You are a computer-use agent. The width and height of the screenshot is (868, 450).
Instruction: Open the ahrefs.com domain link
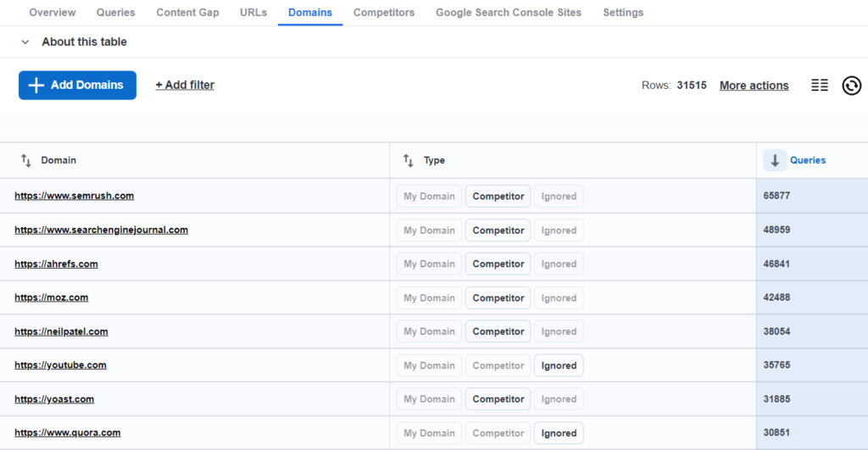(x=57, y=264)
